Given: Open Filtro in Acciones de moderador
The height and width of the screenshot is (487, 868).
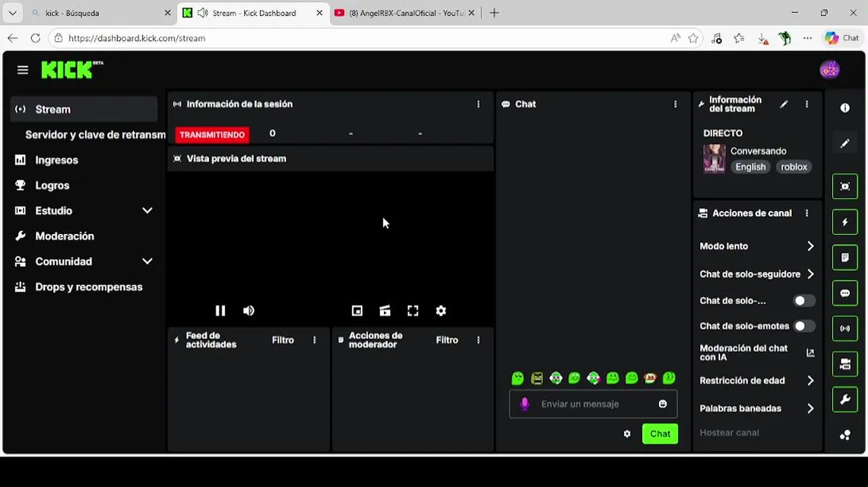Looking at the screenshot, I should pyautogui.click(x=447, y=340).
